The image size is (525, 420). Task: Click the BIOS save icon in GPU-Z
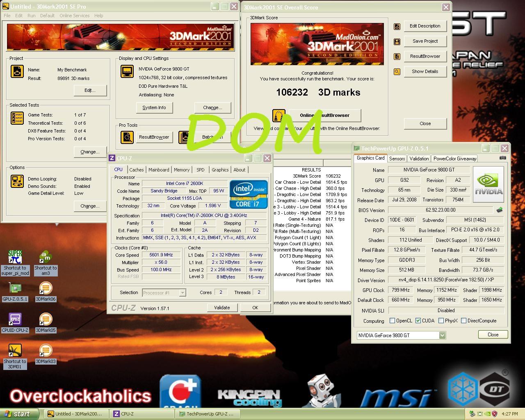[499, 210]
